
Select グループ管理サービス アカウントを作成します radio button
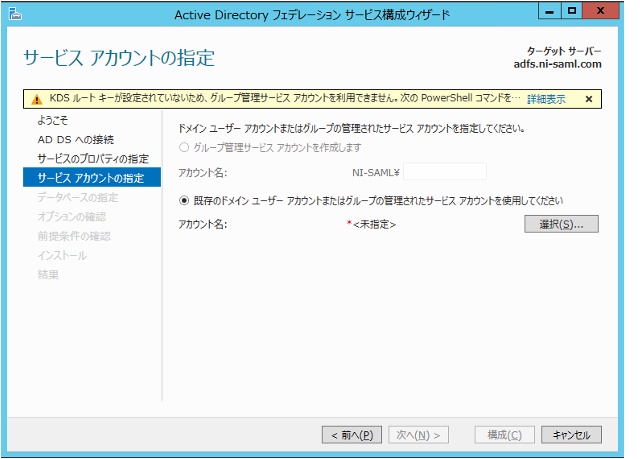184,147
